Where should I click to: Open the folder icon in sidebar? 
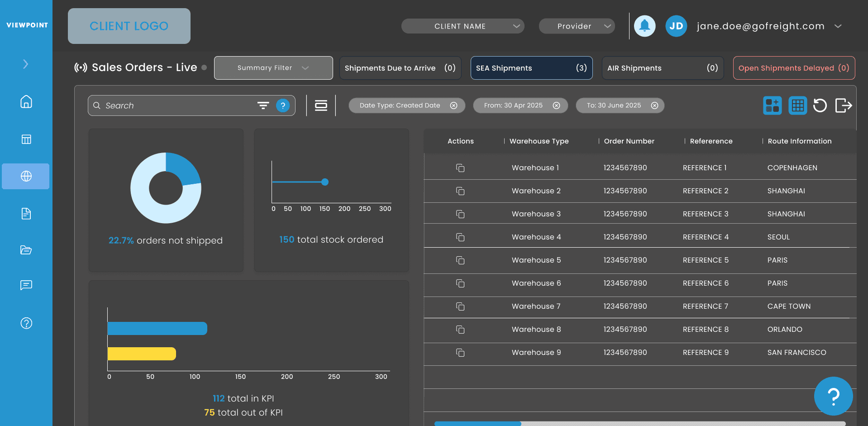coord(26,250)
